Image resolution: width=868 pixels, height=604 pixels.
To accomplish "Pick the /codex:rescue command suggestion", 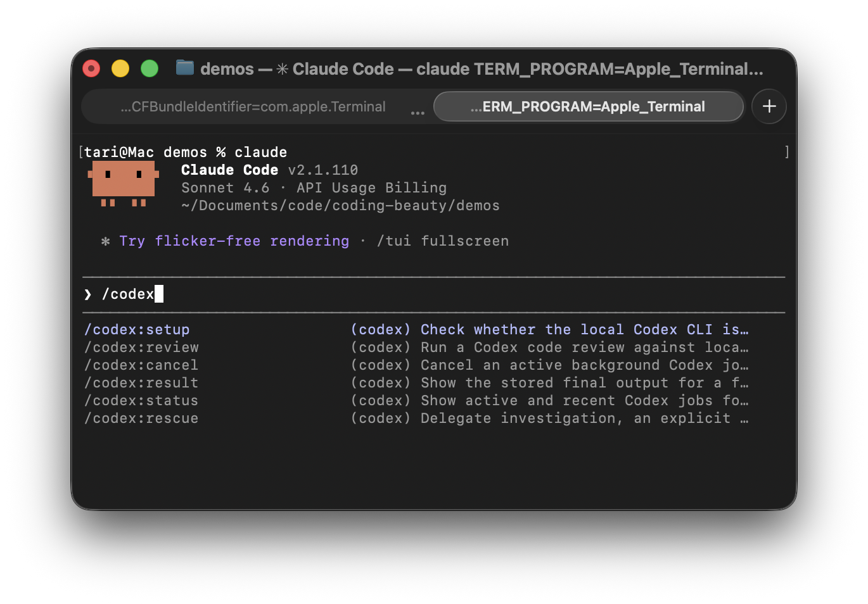I will (x=142, y=418).
